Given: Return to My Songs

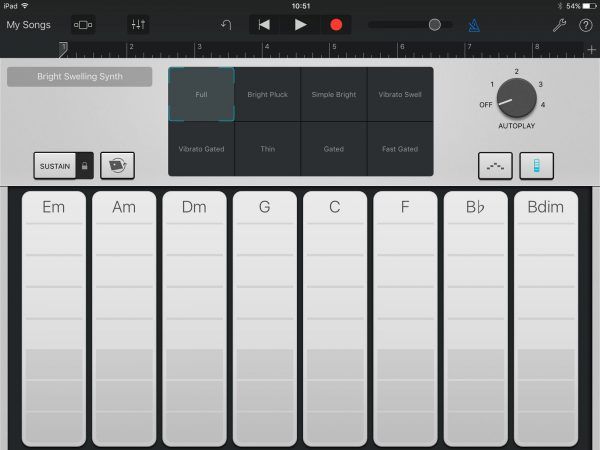Looking at the screenshot, I should (x=28, y=25).
